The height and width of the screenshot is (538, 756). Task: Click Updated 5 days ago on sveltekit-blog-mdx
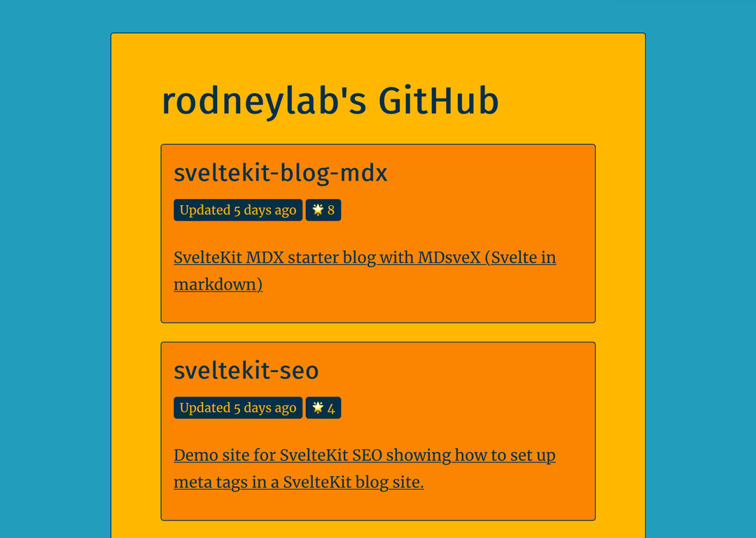238,210
